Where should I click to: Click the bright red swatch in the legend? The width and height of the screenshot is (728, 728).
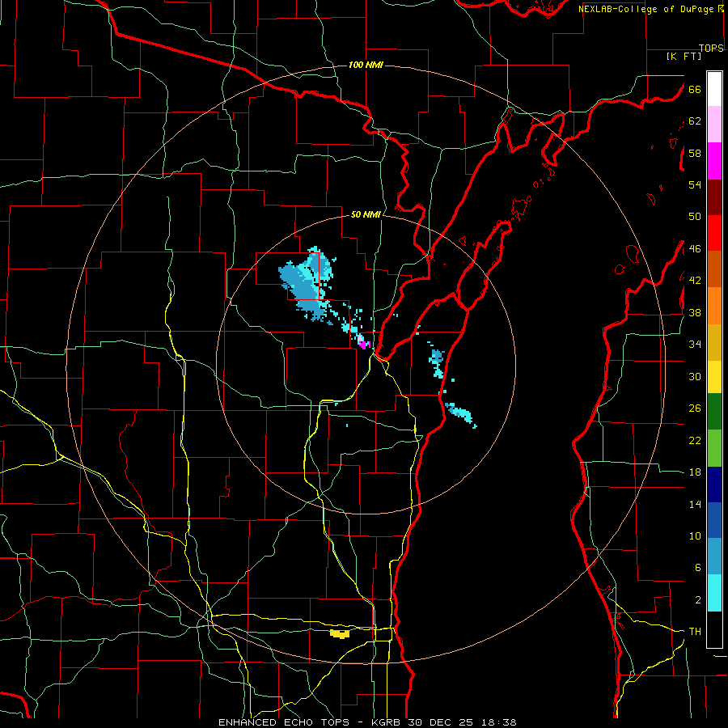point(714,233)
